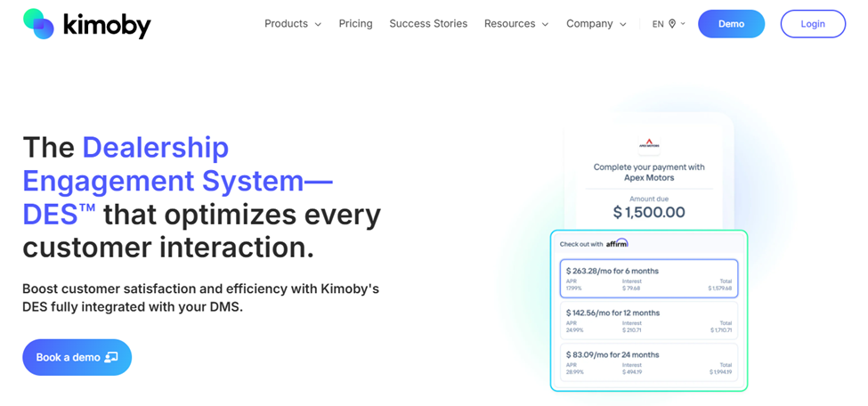Viewport: 868px width, 406px height.
Task: Select the $83.09/mo for 24 months plan
Action: (x=649, y=362)
